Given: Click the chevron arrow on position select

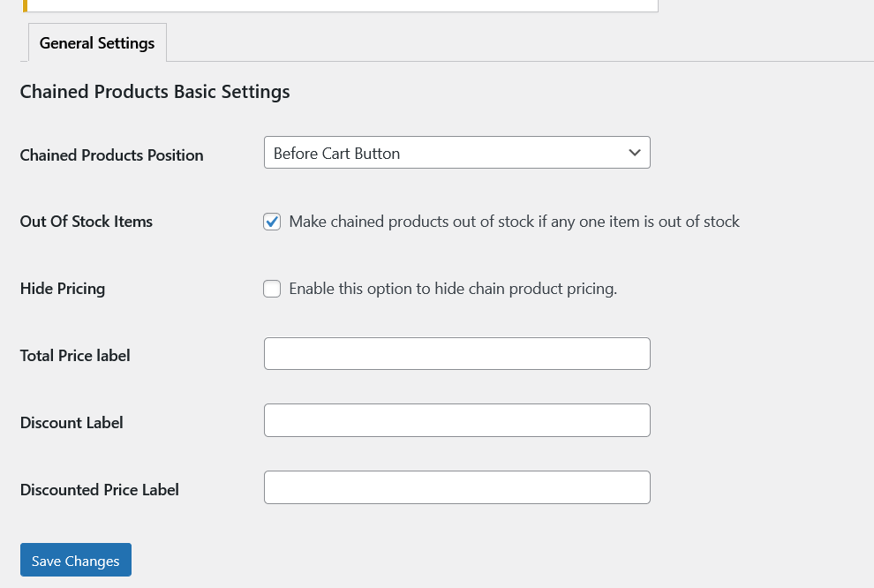Looking at the screenshot, I should [x=634, y=153].
